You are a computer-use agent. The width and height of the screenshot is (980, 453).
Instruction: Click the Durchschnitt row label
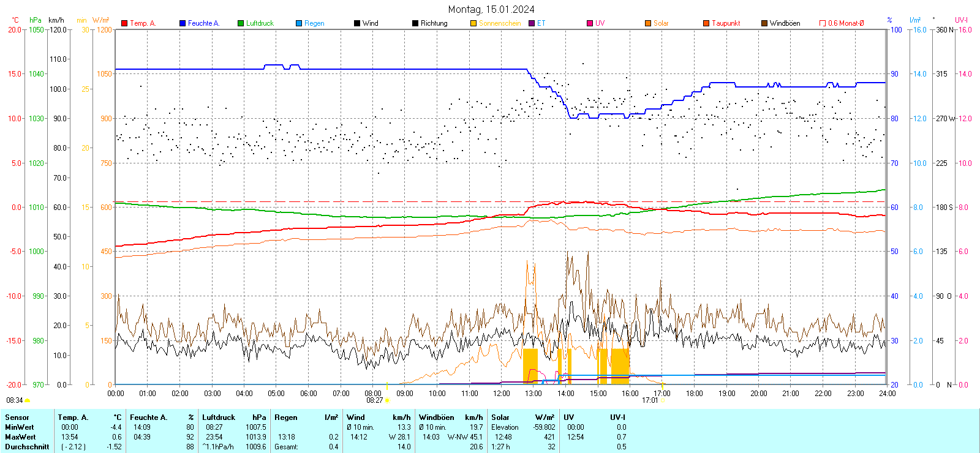click(27, 447)
